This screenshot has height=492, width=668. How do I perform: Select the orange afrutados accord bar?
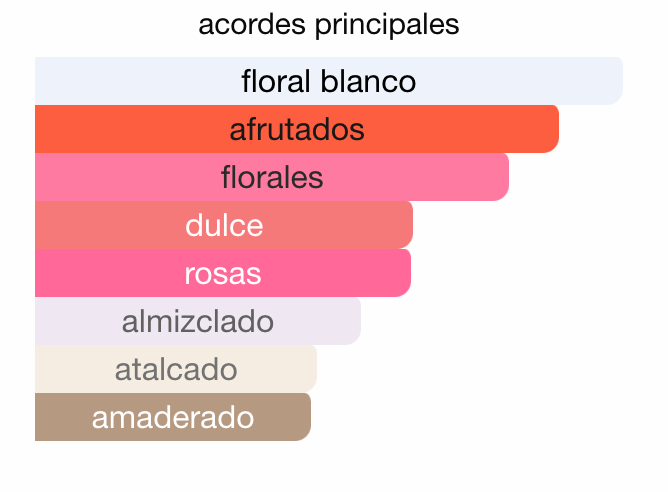(120, 129)
